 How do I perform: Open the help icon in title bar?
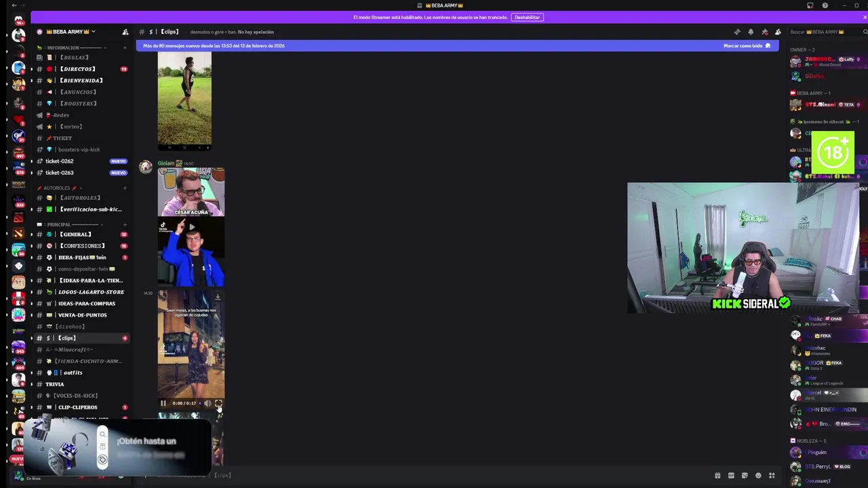coord(825,5)
